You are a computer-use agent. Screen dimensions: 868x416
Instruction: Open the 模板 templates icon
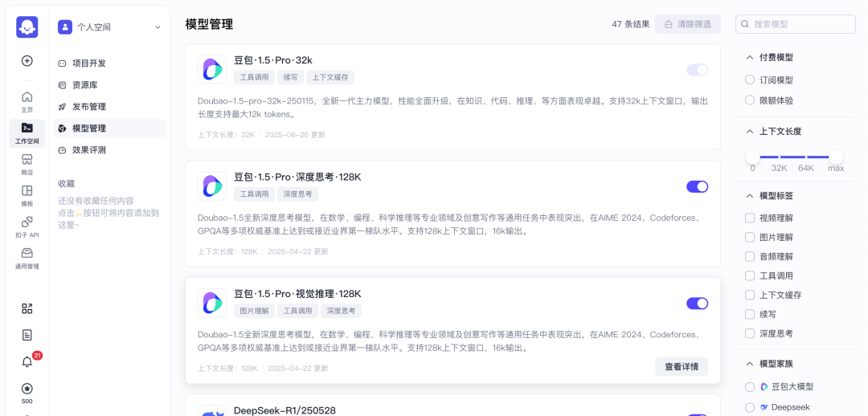coord(27,195)
